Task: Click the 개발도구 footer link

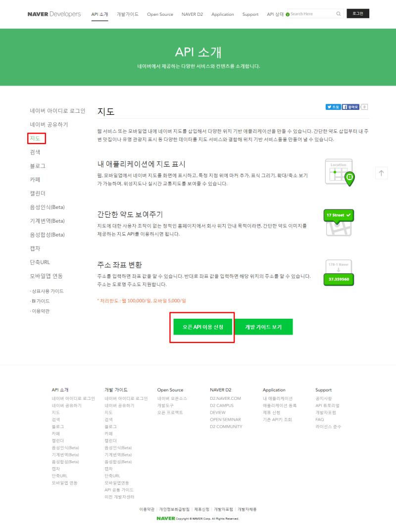Action: [x=165, y=405]
